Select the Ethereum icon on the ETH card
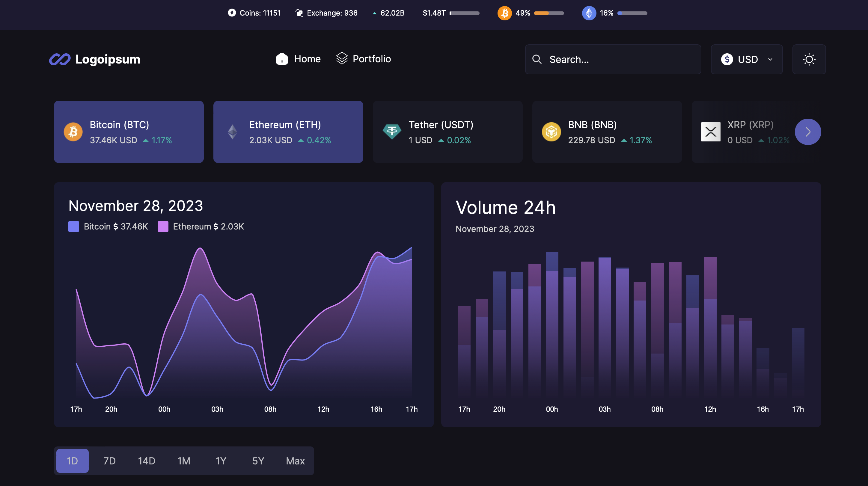The height and width of the screenshot is (486, 868). (233, 132)
